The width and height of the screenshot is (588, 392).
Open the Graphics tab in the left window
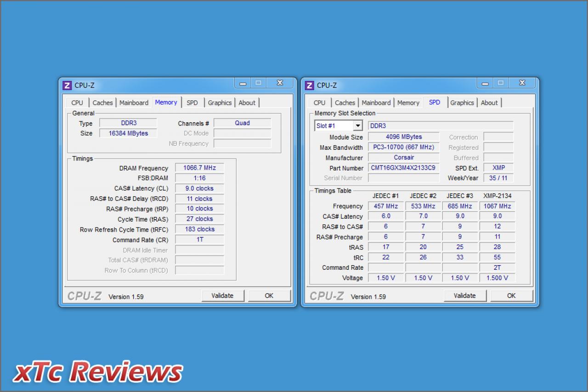click(x=220, y=102)
